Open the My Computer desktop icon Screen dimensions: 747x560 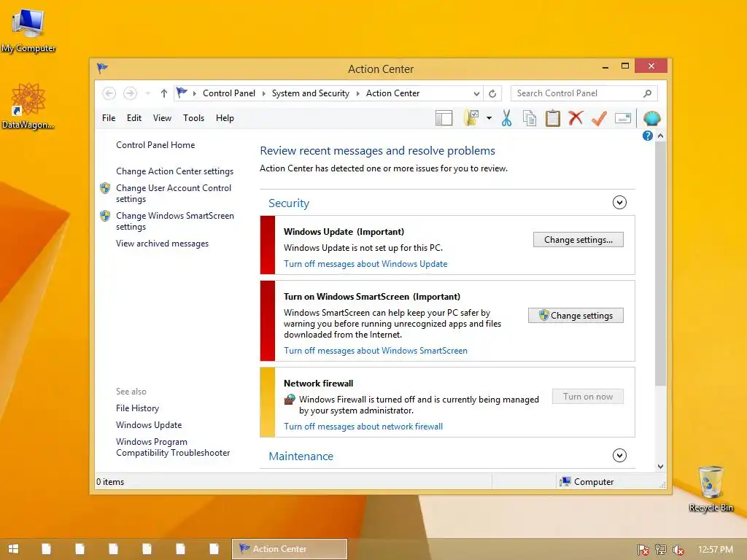pyautogui.click(x=28, y=30)
